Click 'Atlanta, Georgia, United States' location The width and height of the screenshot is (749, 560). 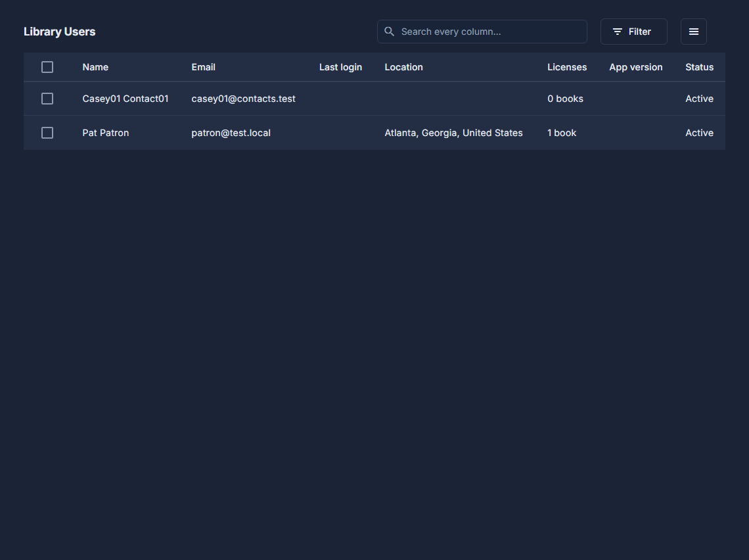[454, 133]
